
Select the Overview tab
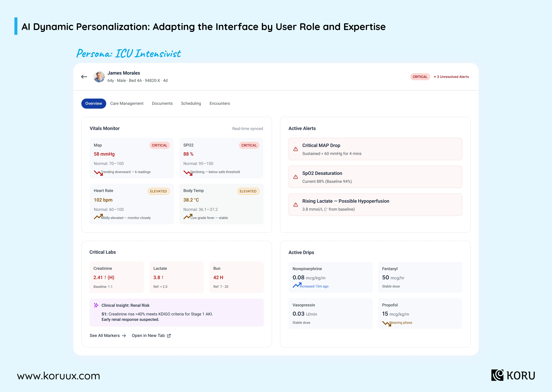(x=94, y=104)
